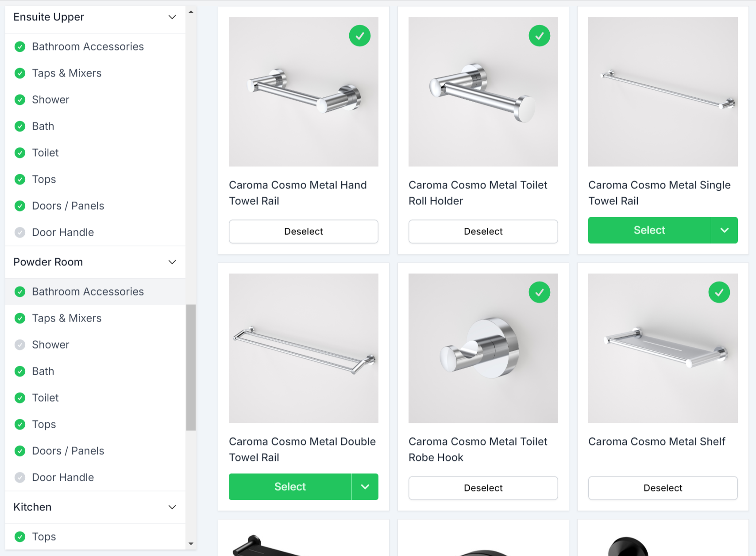Collapse the Ensuite Upper section
The height and width of the screenshot is (556, 756).
172,17
